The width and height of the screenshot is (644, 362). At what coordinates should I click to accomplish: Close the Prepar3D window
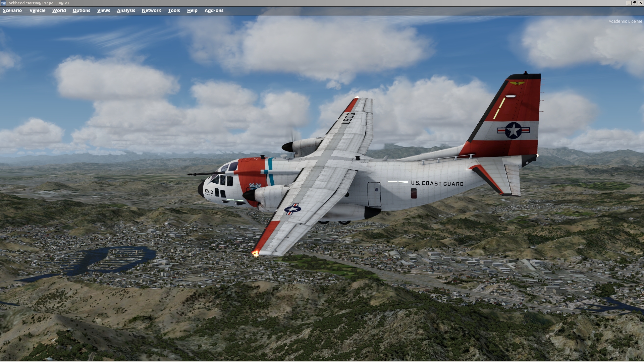tap(640, 3)
